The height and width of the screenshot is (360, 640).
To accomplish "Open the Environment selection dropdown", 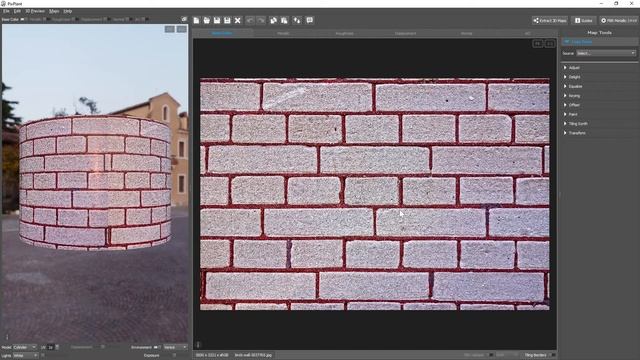I will (175, 347).
